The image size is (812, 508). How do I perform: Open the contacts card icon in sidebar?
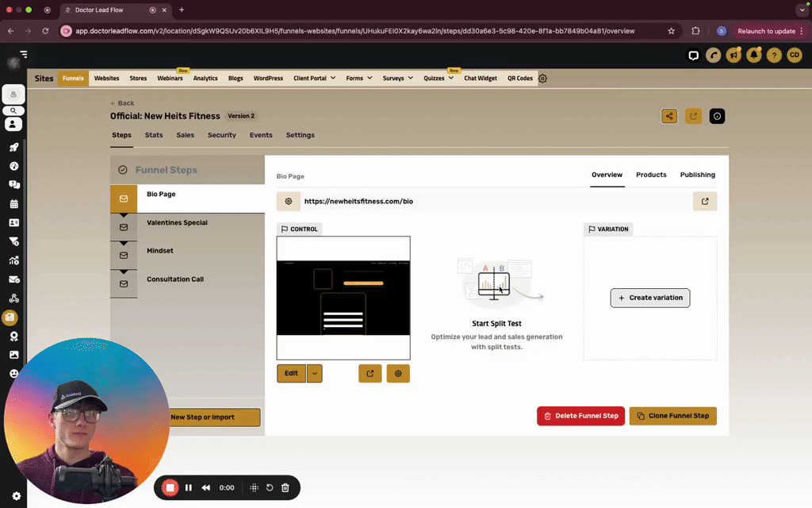tap(14, 222)
